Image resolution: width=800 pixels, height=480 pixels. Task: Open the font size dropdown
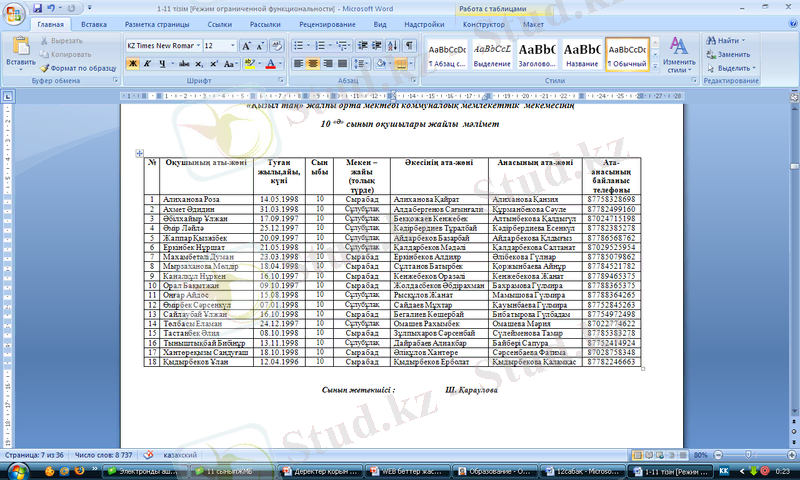tap(235, 46)
